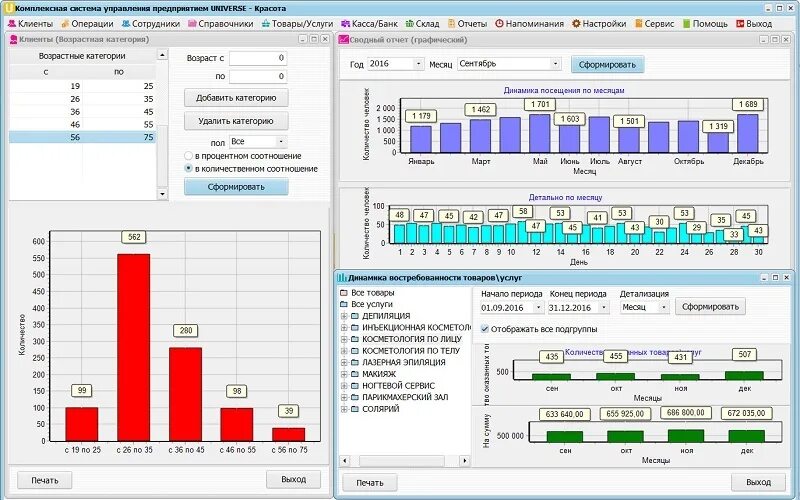Click the red bar labeled 562
800x500 pixels.
click(x=134, y=347)
